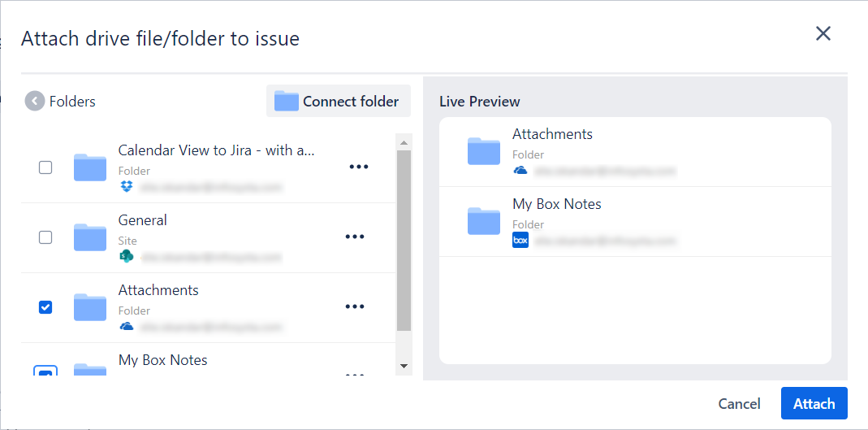868x430 pixels.
Task: Click the Calendar View to Jira folder icon
Action: [90, 167]
